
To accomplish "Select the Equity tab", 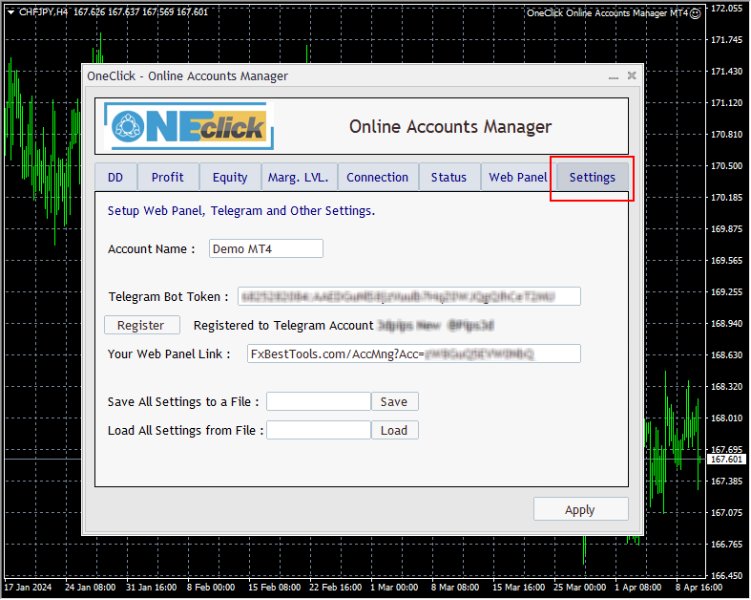I will (230, 177).
